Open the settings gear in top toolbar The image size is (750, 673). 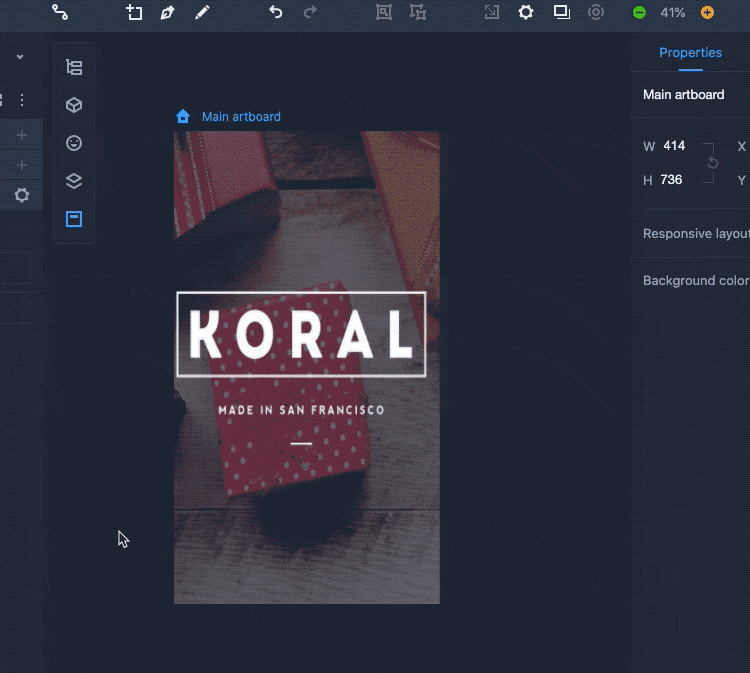[526, 12]
